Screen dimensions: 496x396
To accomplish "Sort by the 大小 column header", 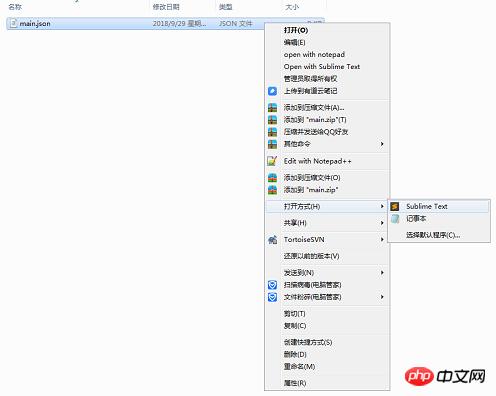I will point(292,7).
